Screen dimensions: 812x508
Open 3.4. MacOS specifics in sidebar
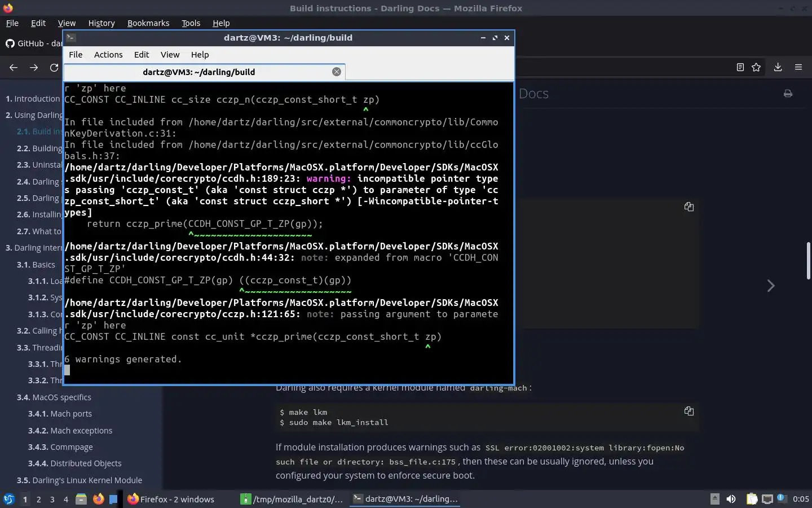[x=54, y=397]
